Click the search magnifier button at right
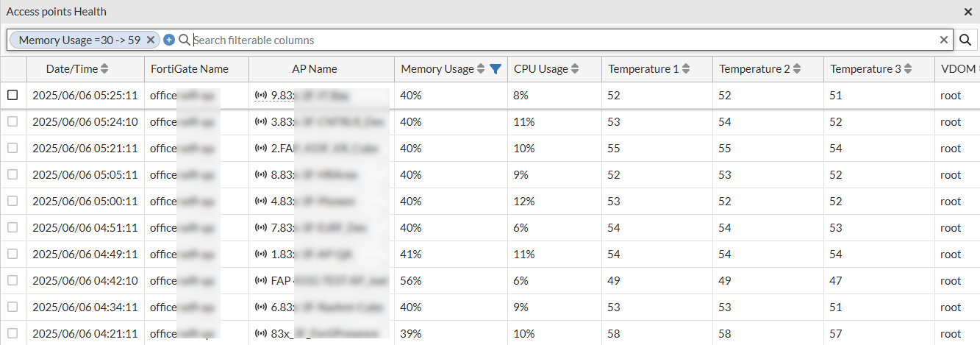 pos(965,40)
